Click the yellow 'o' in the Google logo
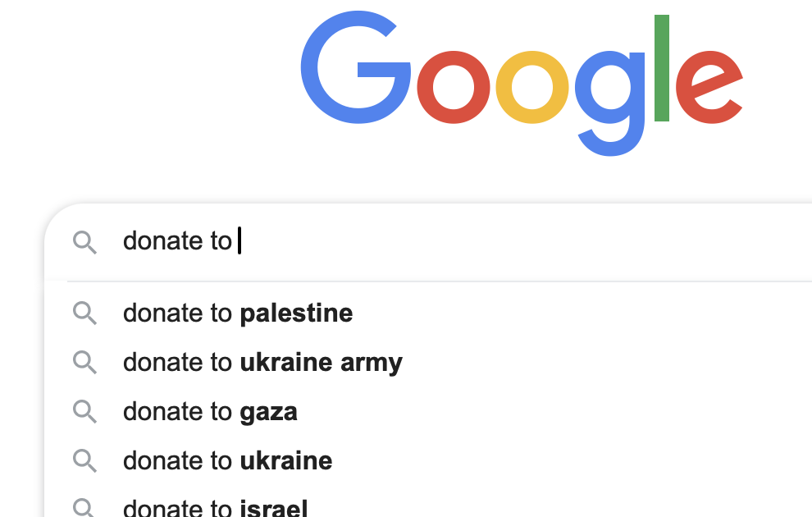Screen dimensions: 812x517 [x=533, y=86]
